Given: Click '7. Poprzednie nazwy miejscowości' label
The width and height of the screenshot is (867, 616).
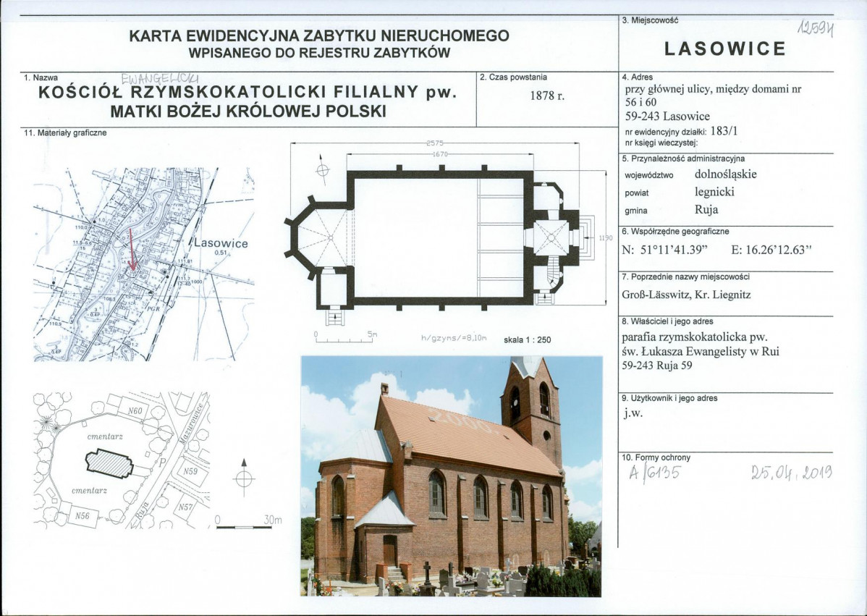Looking at the screenshot, I should point(685,277).
